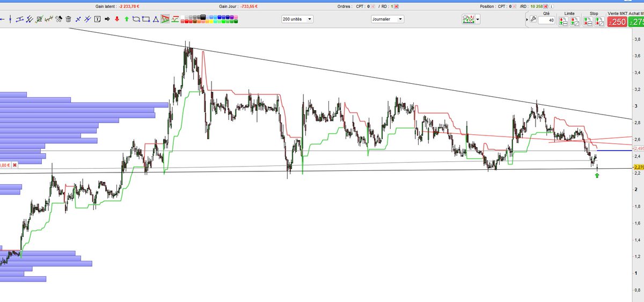644x302 pixels.
Task: Select the horizontal line drawing tool
Action: [2, 19]
